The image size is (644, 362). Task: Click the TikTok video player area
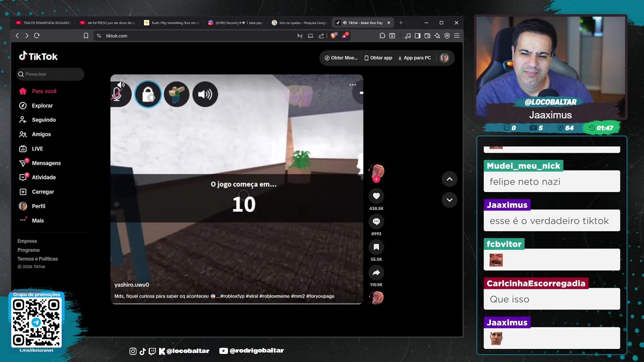click(x=236, y=189)
